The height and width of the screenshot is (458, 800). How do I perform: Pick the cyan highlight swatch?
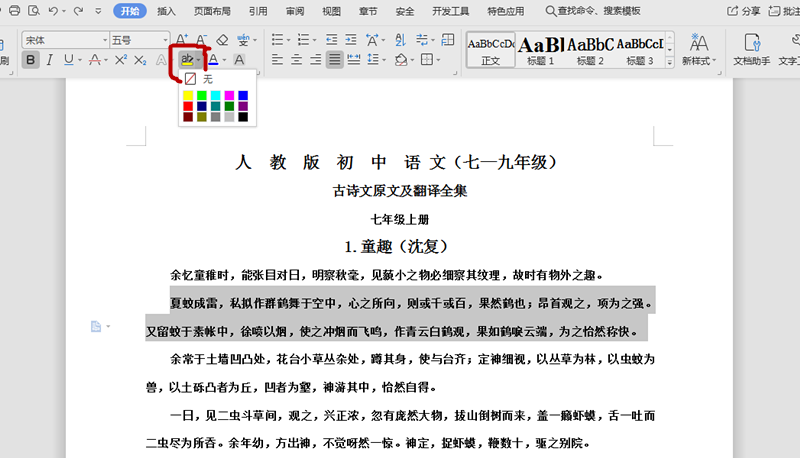[215, 95]
